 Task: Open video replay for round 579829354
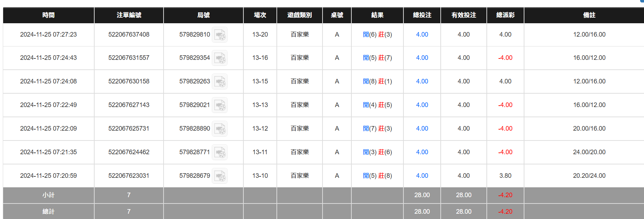point(220,58)
